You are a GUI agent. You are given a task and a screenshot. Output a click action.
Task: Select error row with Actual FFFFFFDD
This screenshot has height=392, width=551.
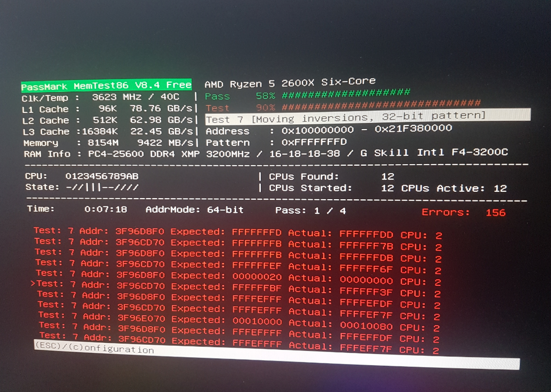click(237, 233)
